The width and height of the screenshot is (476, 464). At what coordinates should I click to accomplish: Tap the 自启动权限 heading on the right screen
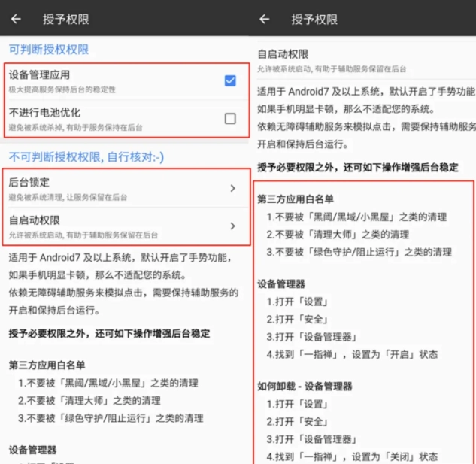(283, 54)
